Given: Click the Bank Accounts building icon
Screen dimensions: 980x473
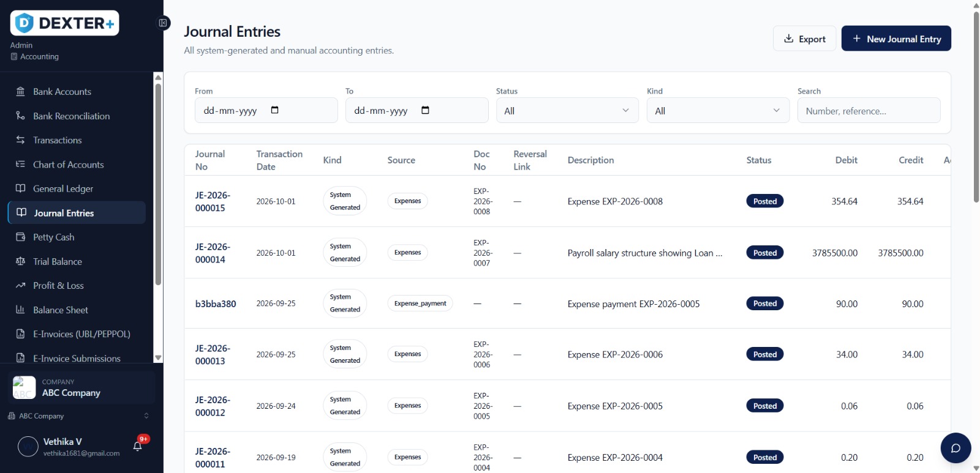Looking at the screenshot, I should point(20,92).
